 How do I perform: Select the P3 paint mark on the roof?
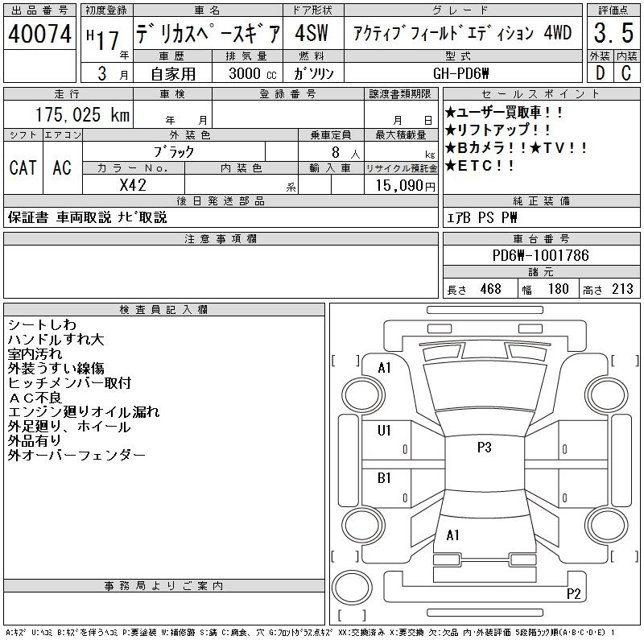click(484, 448)
